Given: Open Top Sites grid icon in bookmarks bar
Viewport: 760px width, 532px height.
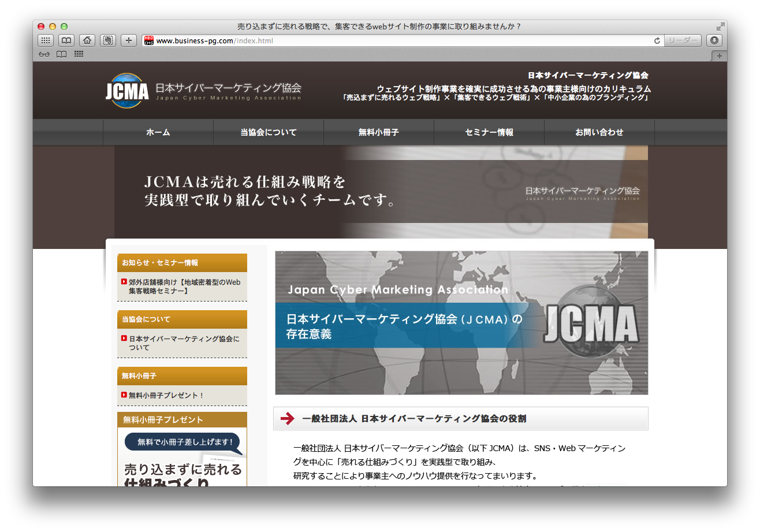Looking at the screenshot, I should (79, 54).
